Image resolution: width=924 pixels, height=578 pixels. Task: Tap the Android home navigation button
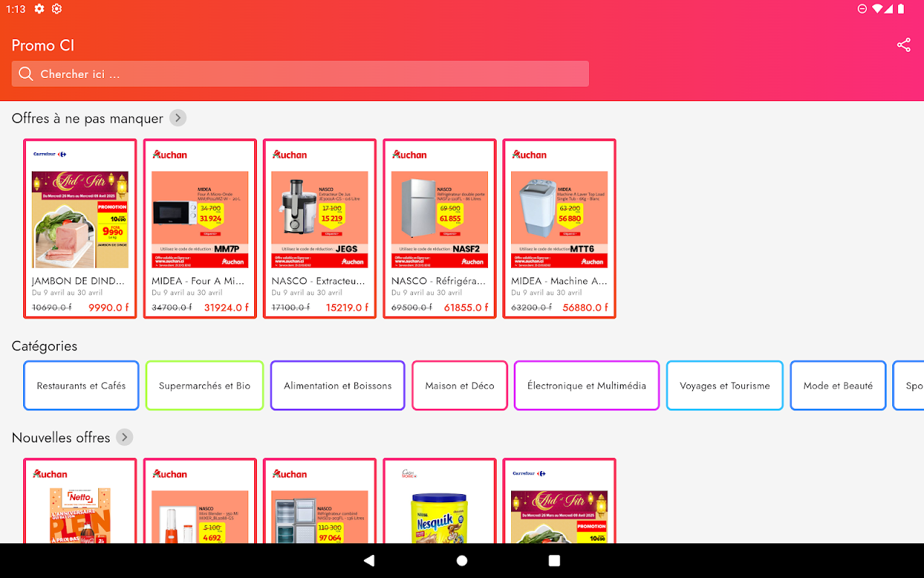click(x=462, y=561)
